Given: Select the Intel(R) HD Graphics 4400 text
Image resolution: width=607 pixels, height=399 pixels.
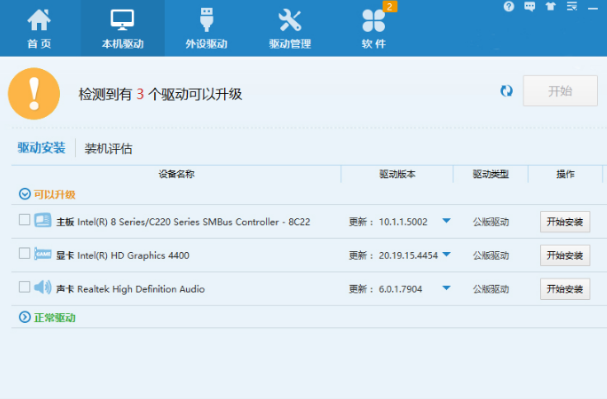Looking at the screenshot, I should [133, 255].
